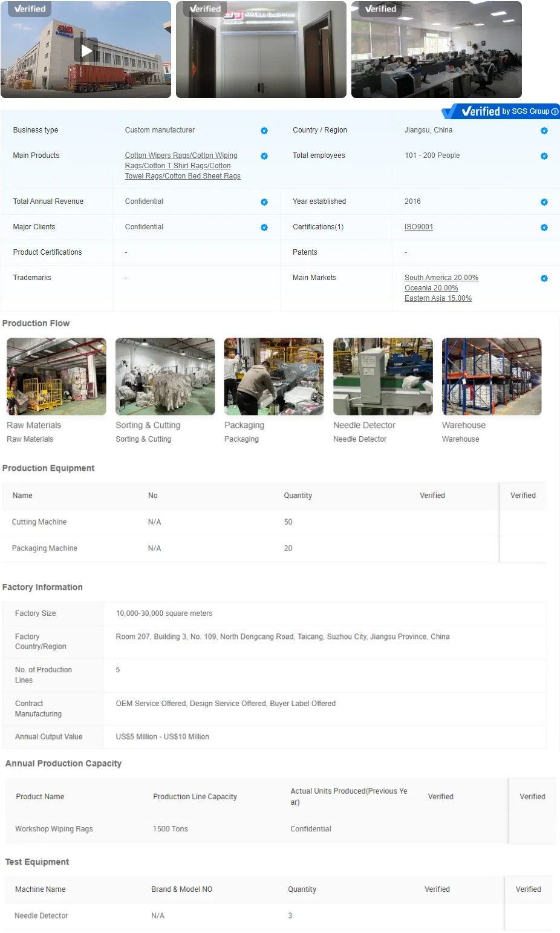Click verified badge icon for Total Annual Revenue
The image size is (560, 933).
(x=264, y=202)
